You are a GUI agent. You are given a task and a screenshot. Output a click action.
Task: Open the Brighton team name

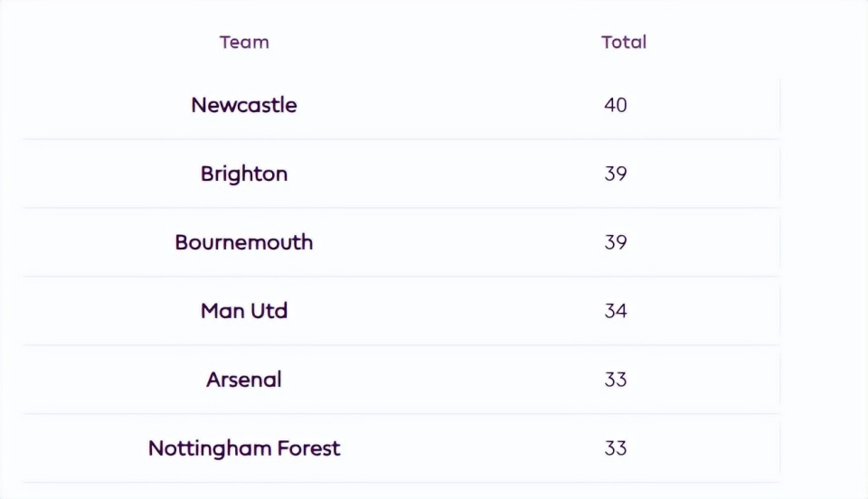(244, 174)
